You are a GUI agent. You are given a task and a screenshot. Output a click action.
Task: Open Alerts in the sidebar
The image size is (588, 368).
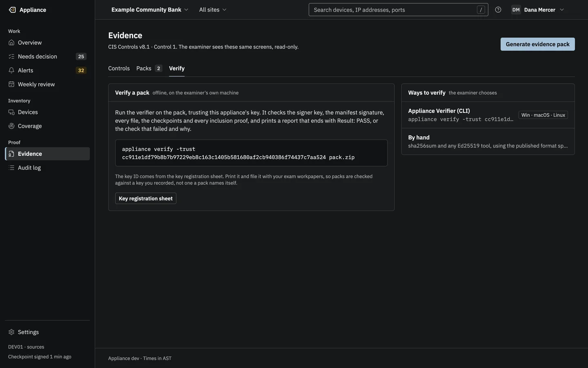point(47,70)
